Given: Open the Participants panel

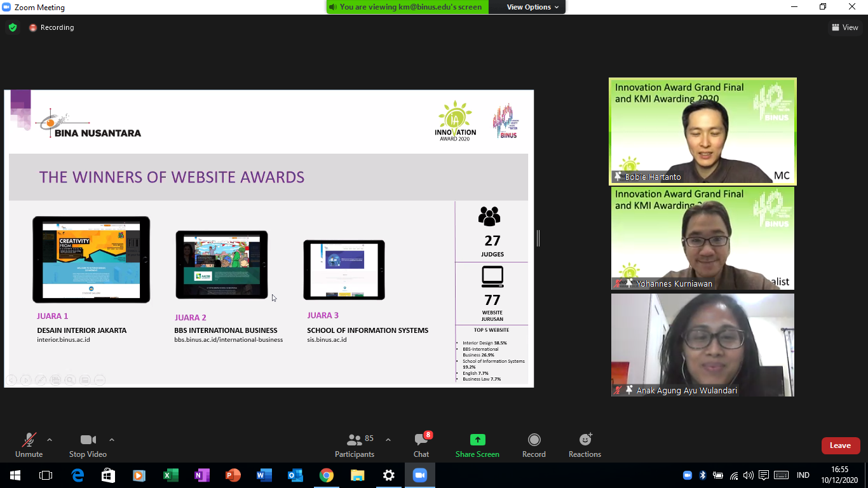Looking at the screenshot, I should 355,445.
